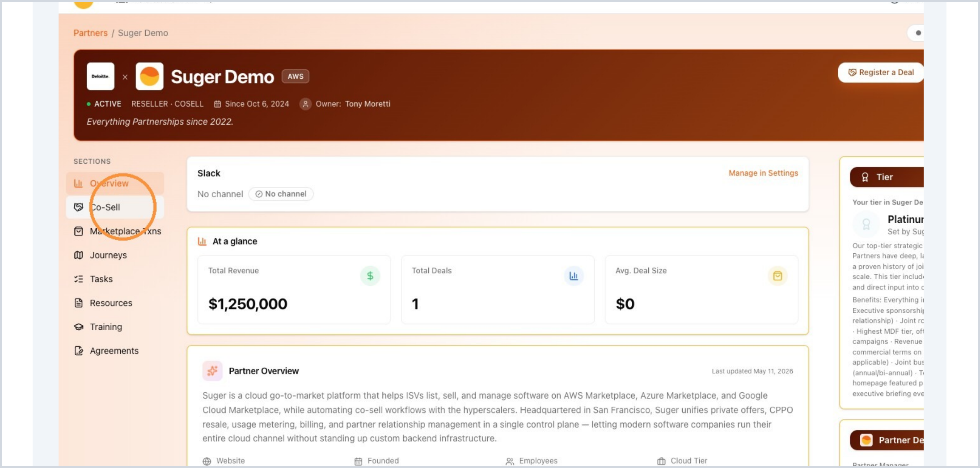The width and height of the screenshot is (980, 468).
Task: Click the blue chart icon in Total Deals
Action: click(574, 276)
